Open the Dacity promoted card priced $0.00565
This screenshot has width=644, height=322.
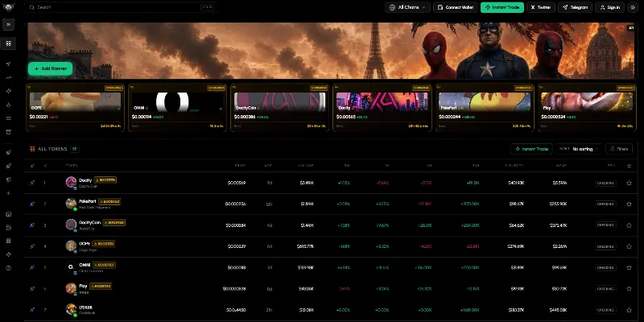coord(382,108)
